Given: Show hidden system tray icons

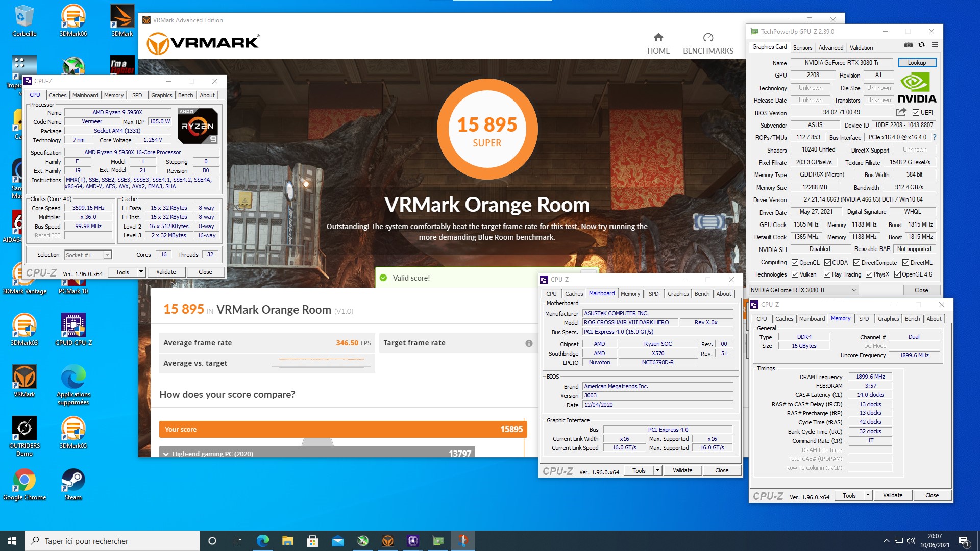Looking at the screenshot, I should click(886, 541).
